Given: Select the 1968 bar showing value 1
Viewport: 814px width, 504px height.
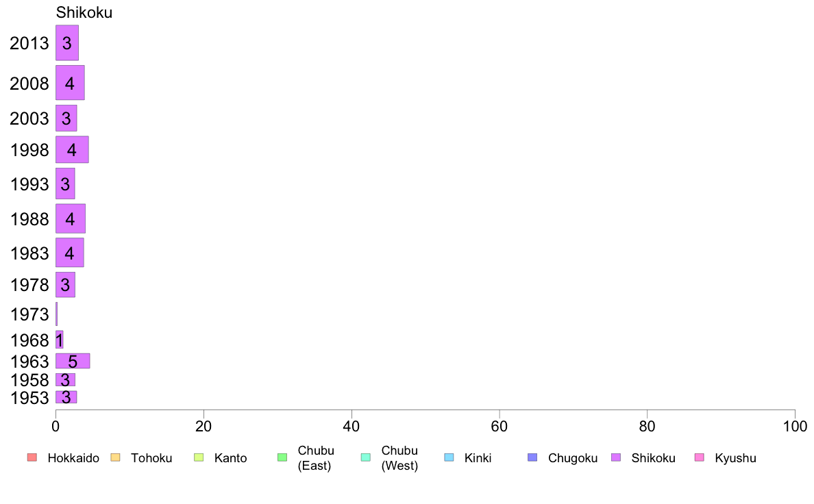Looking at the screenshot, I should coord(59,340).
